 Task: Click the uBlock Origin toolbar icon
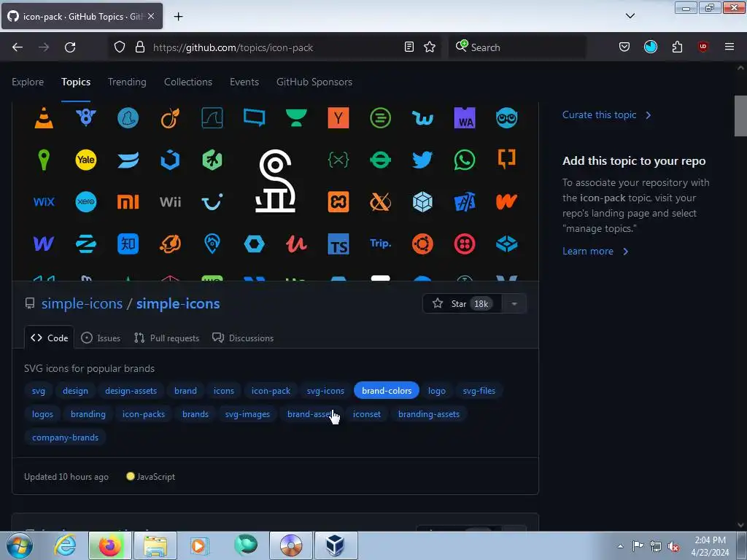tap(703, 47)
